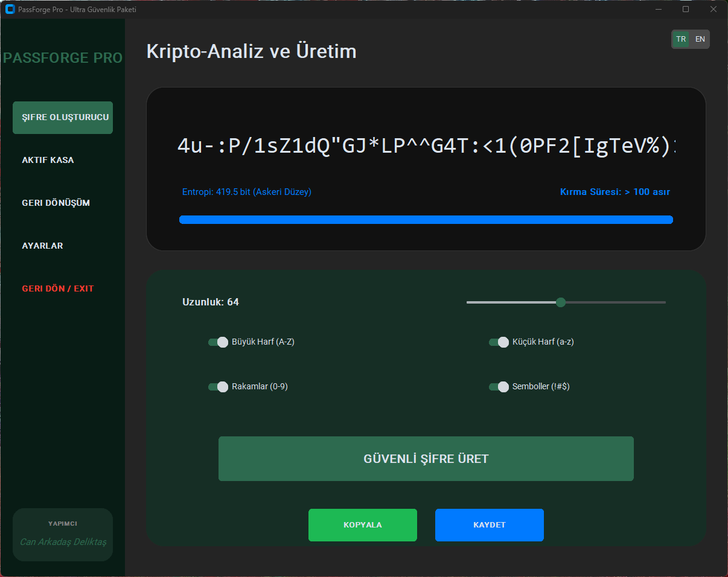The image size is (728, 577).
Task: Go to GERİ DÖNÜŞÜM section
Action: tap(56, 203)
